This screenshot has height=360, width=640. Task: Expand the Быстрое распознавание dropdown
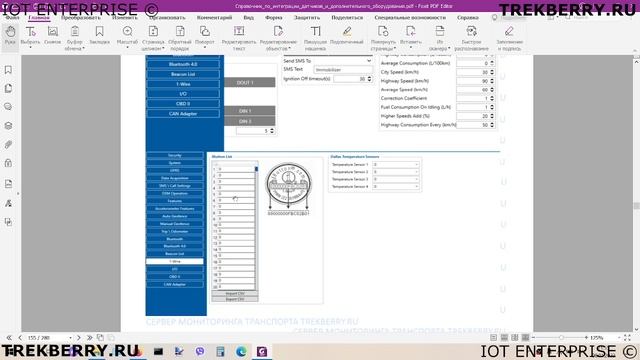pos(471,38)
